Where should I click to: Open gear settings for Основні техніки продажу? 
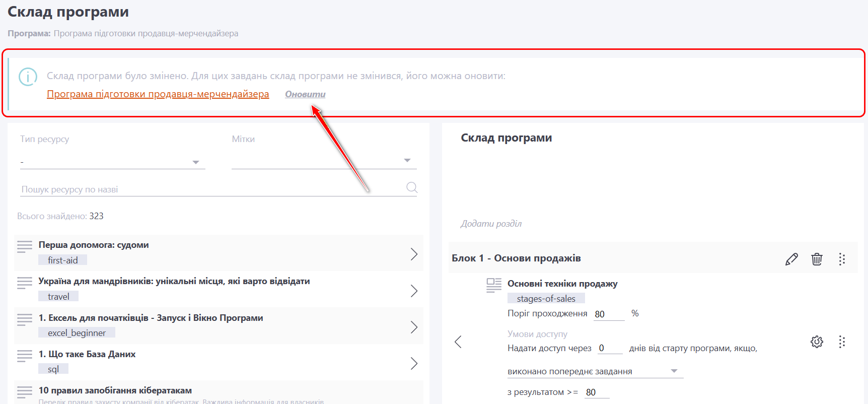coord(817,342)
